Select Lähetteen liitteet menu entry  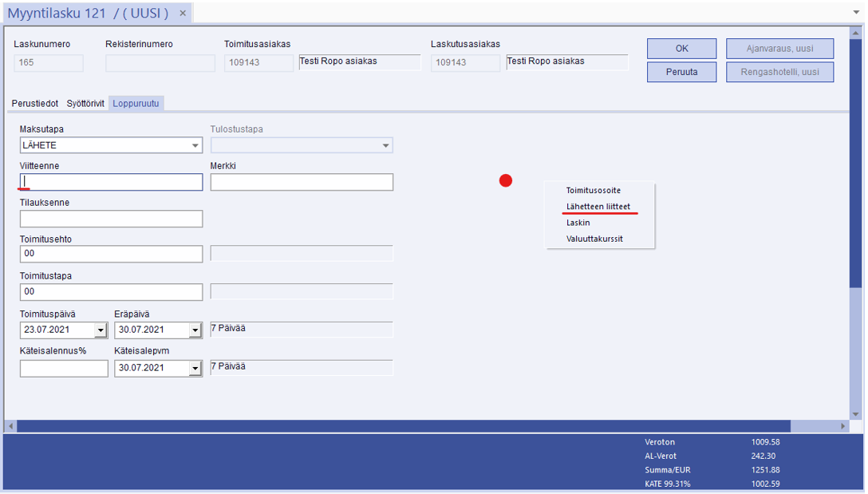point(598,207)
